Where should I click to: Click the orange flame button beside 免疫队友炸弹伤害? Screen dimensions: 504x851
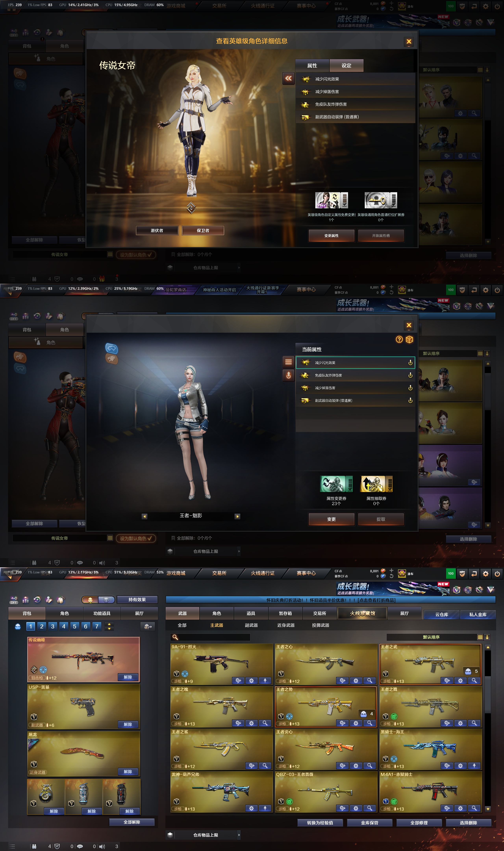tap(288, 375)
